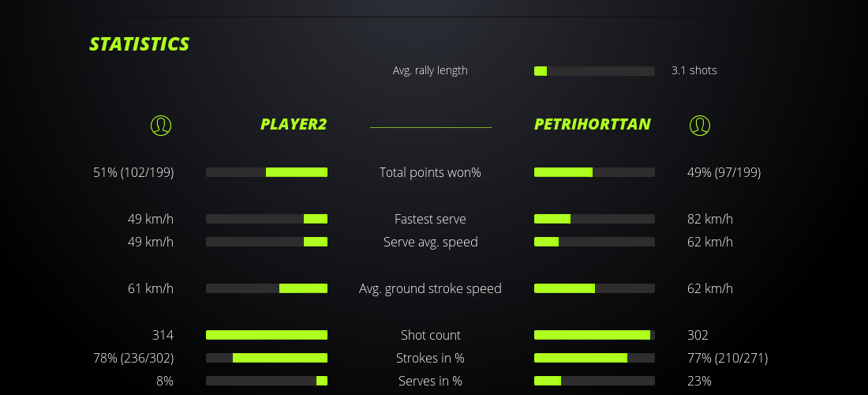Click PETRIHORTTAN's Fastest serve bar
Image resolution: width=868 pixels, height=395 pixels.
594,219
